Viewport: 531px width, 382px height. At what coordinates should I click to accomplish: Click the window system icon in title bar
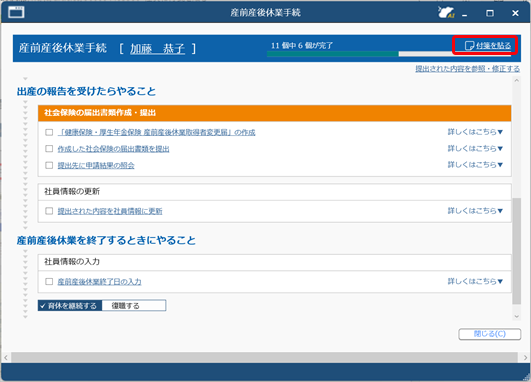click(16, 13)
